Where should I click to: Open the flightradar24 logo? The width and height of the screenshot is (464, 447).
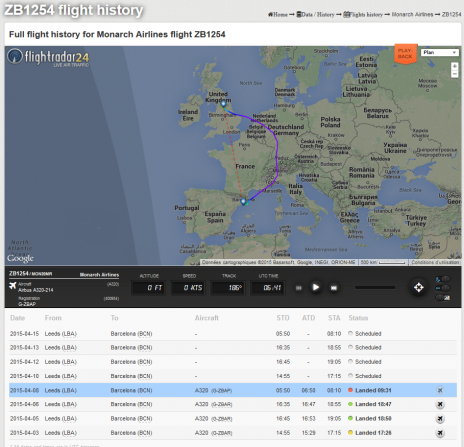[49, 57]
